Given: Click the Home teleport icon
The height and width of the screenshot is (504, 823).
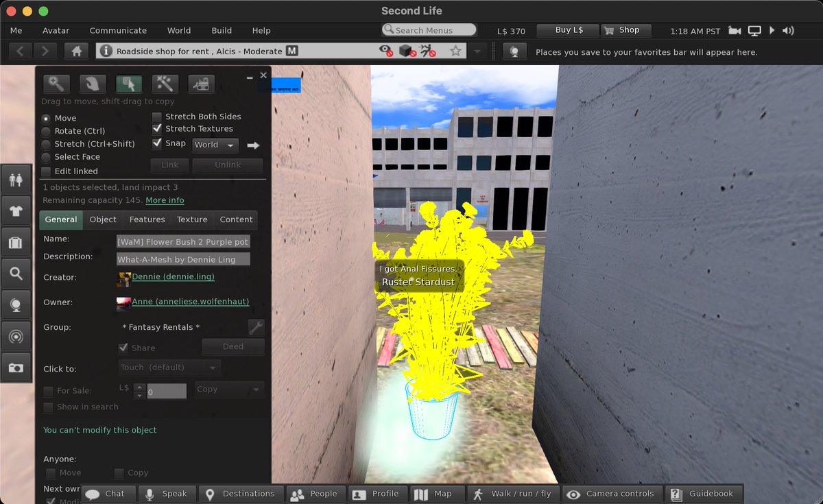Looking at the screenshot, I should [x=76, y=51].
